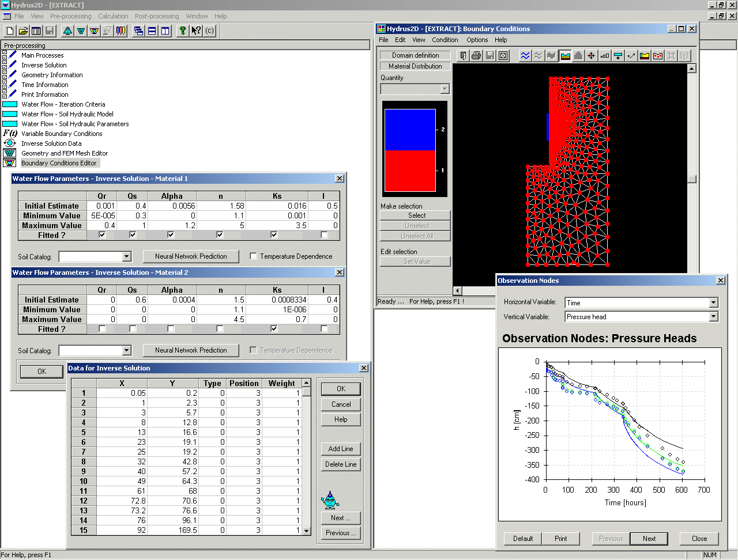Check Fitted for Alpha in Material 2
The height and width of the screenshot is (560, 738).
click(171, 329)
